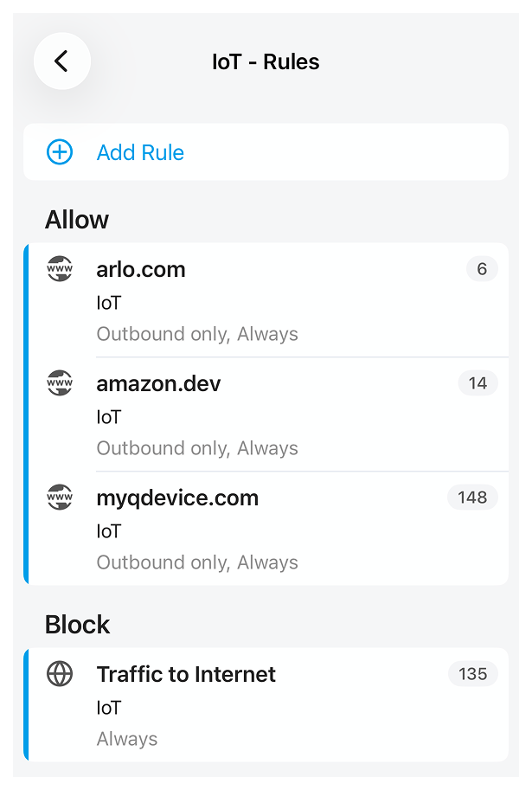Click the www icon beside myqdevice.com
The height and width of the screenshot is (790, 532).
60,498
